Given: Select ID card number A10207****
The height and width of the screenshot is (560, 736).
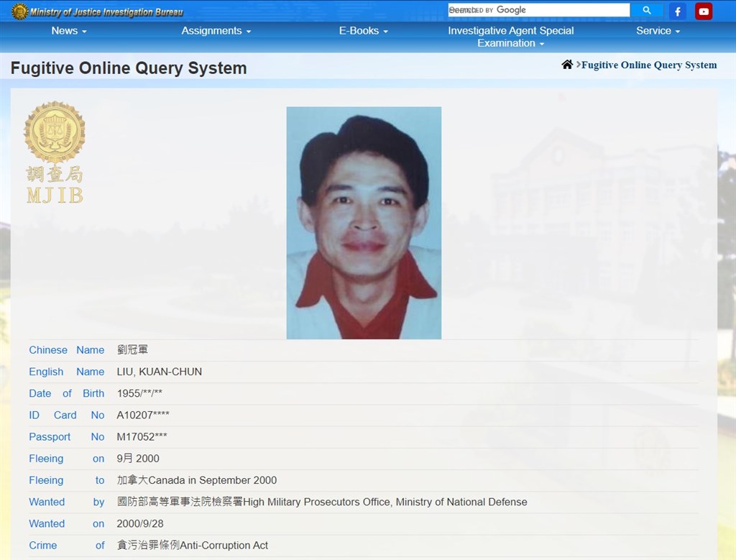Looking at the screenshot, I should click(x=143, y=415).
